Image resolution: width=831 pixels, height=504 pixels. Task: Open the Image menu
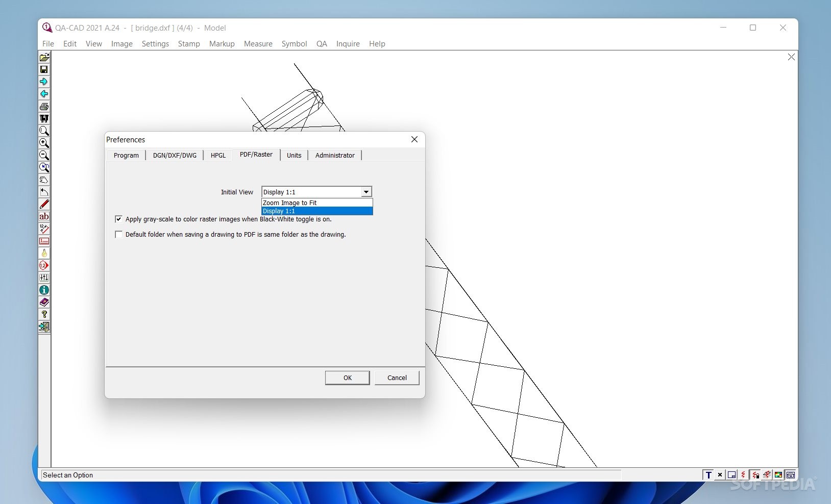point(122,44)
